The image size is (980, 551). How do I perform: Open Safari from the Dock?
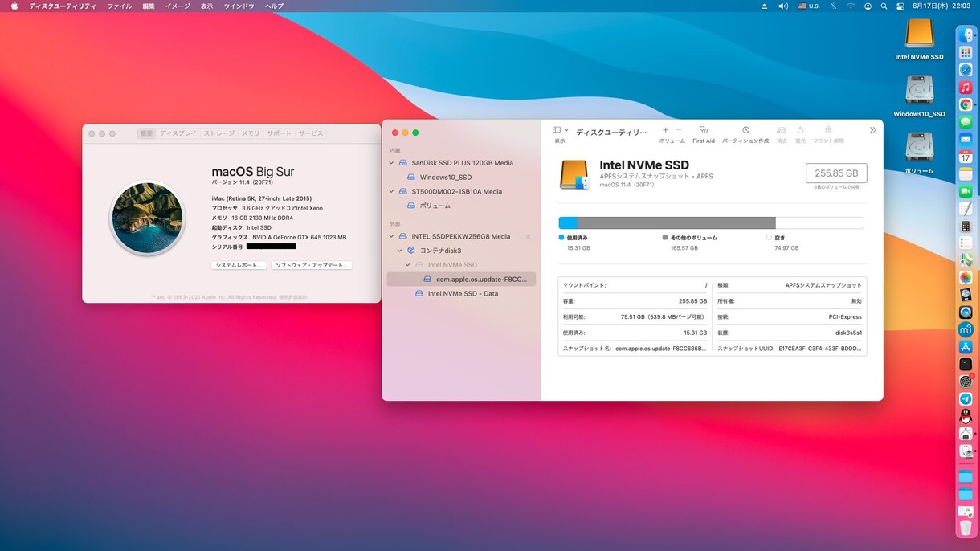(x=966, y=70)
